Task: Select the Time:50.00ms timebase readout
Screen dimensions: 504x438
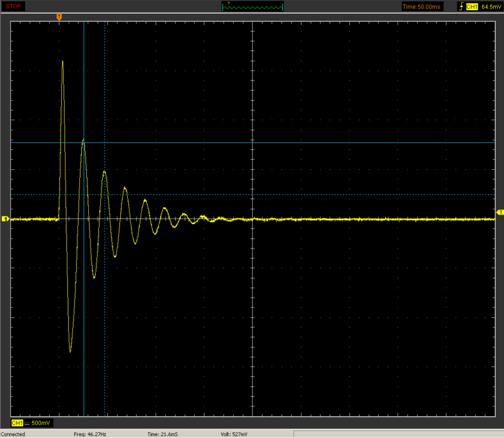Action: (x=421, y=7)
